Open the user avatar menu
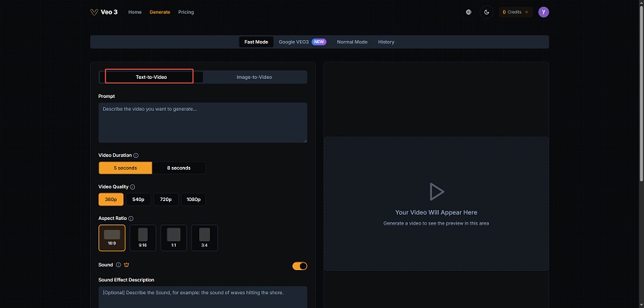 coord(543,12)
